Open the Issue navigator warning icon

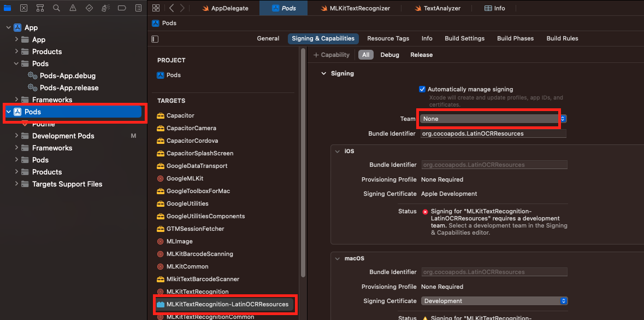tap(73, 8)
